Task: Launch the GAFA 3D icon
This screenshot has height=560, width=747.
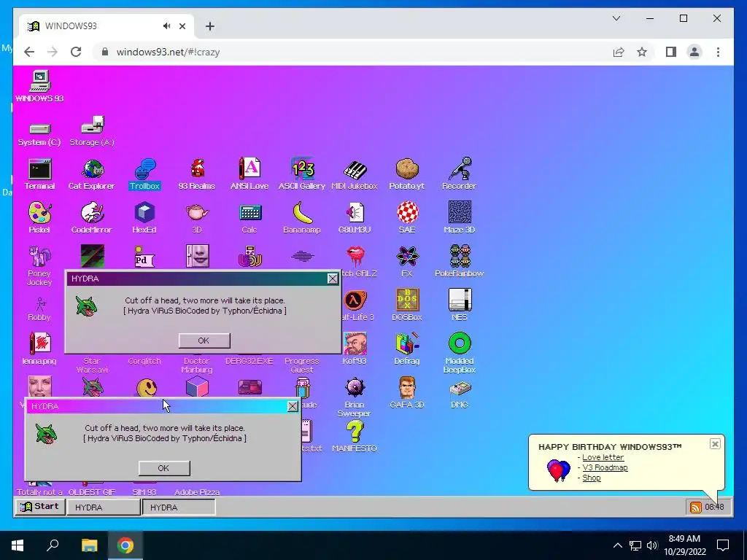Action: pyautogui.click(x=407, y=392)
